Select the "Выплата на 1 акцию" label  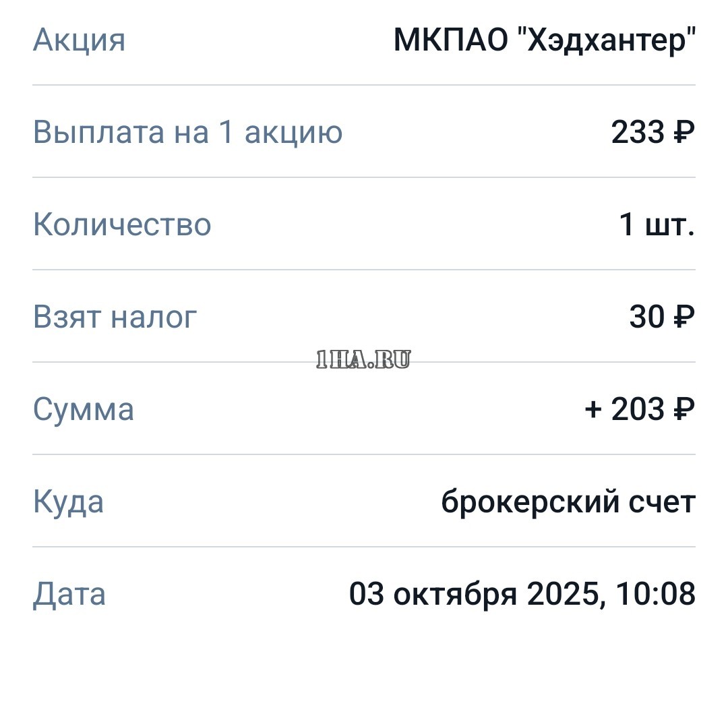(187, 132)
